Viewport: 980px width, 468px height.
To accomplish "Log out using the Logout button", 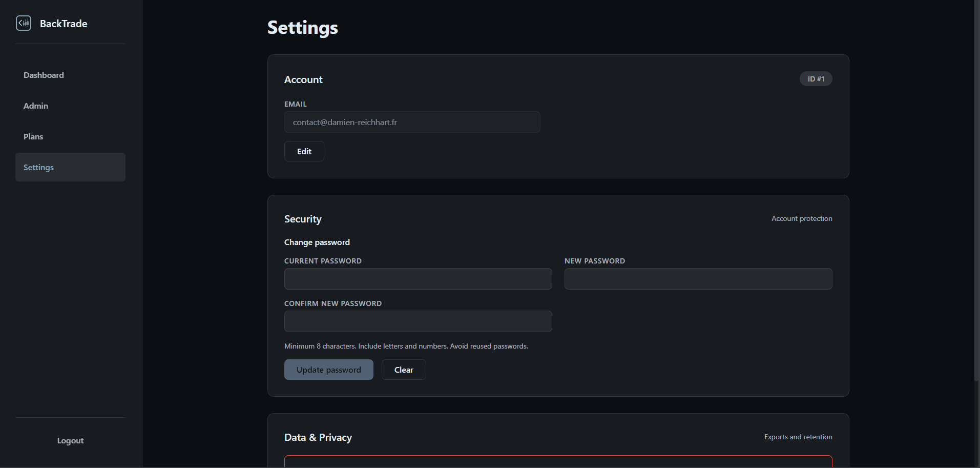I will (x=70, y=440).
